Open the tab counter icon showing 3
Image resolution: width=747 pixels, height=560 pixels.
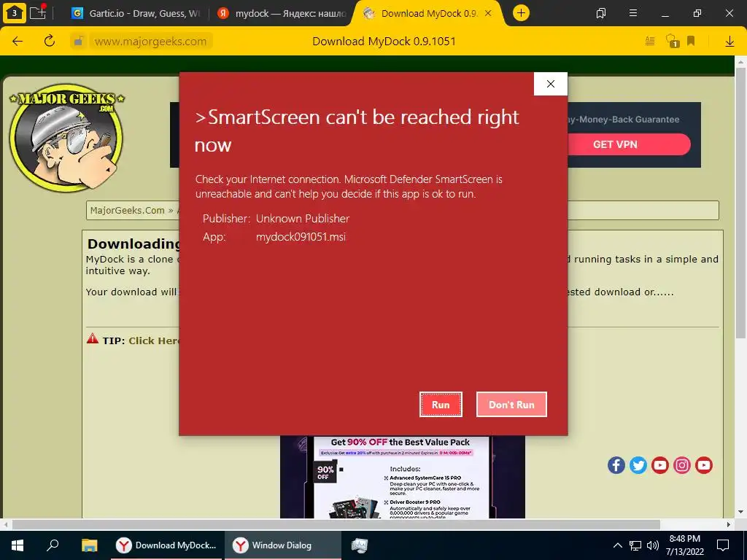(x=15, y=13)
